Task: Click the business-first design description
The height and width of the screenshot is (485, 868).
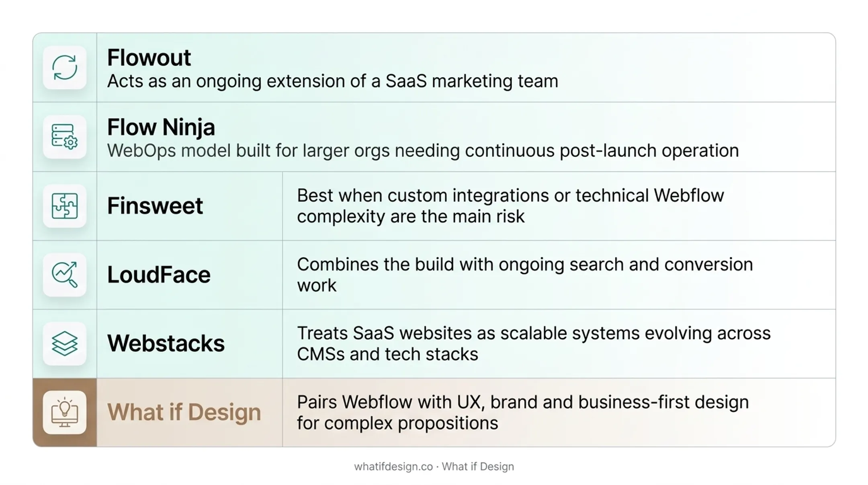Action: pyautogui.click(x=523, y=413)
